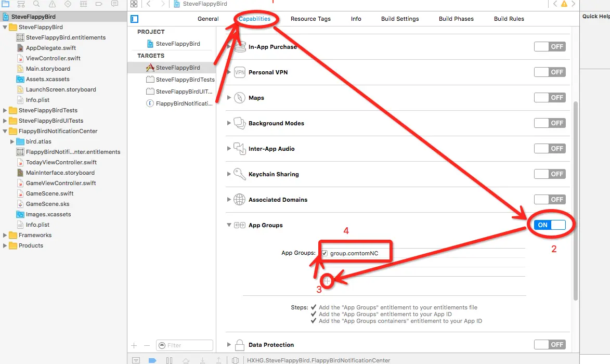Expand the SteveFlappyBirdTests folder
610x364 pixels.
pyautogui.click(x=5, y=110)
